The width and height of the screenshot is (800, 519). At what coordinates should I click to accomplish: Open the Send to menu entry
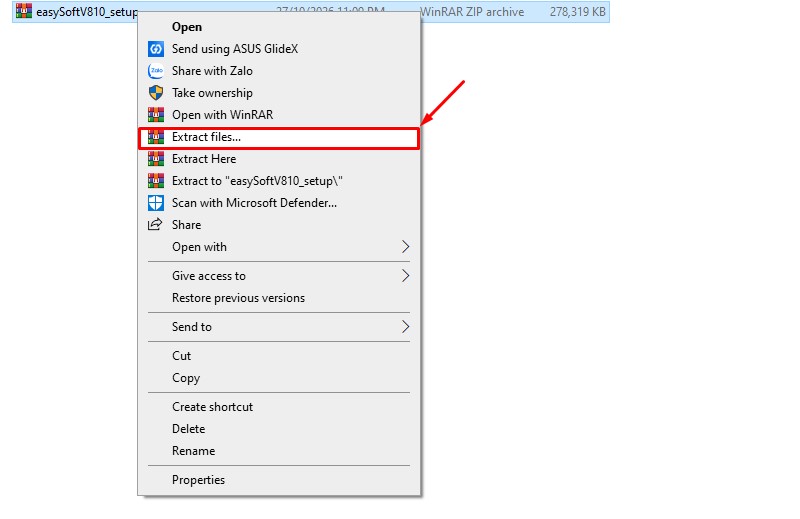(279, 327)
